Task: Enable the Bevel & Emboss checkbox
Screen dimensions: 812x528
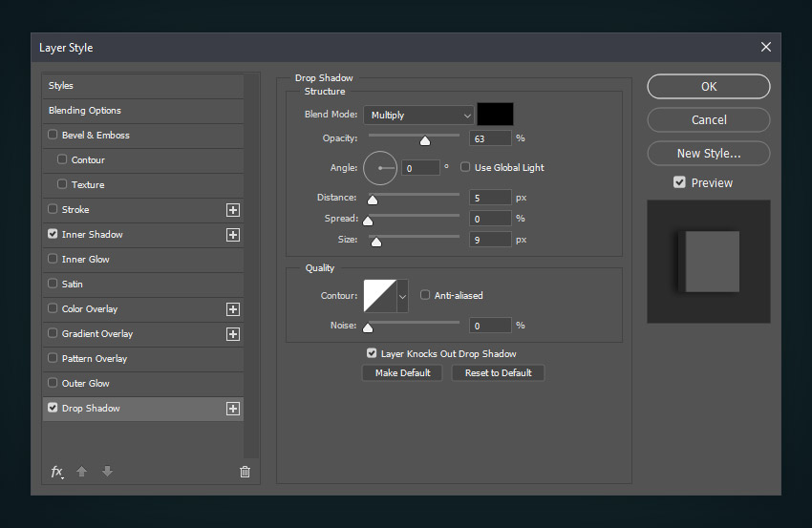Action: pyautogui.click(x=53, y=135)
